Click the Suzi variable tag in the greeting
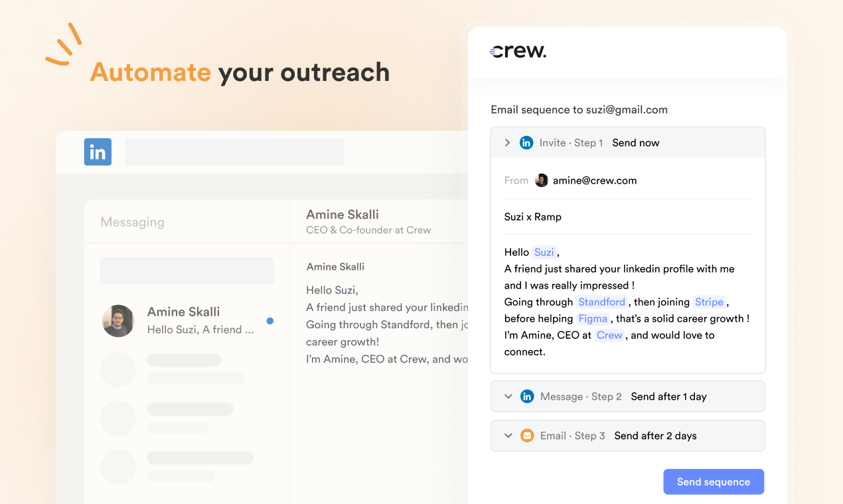The height and width of the screenshot is (504, 843). click(544, 252)
